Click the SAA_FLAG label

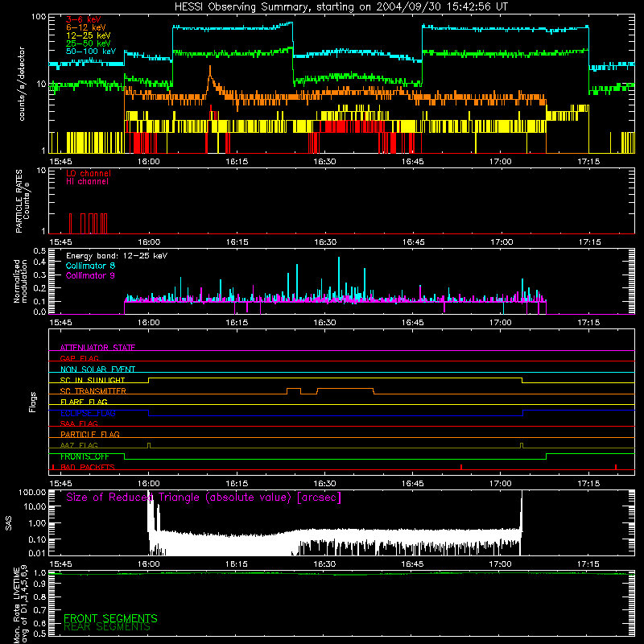(79, 423)
